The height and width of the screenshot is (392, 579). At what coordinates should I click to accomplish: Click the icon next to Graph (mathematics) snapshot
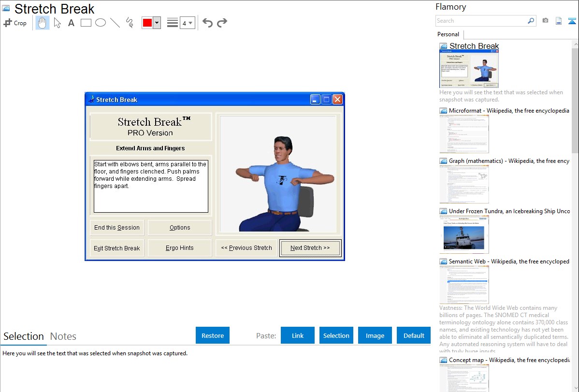tap(443, 161)
